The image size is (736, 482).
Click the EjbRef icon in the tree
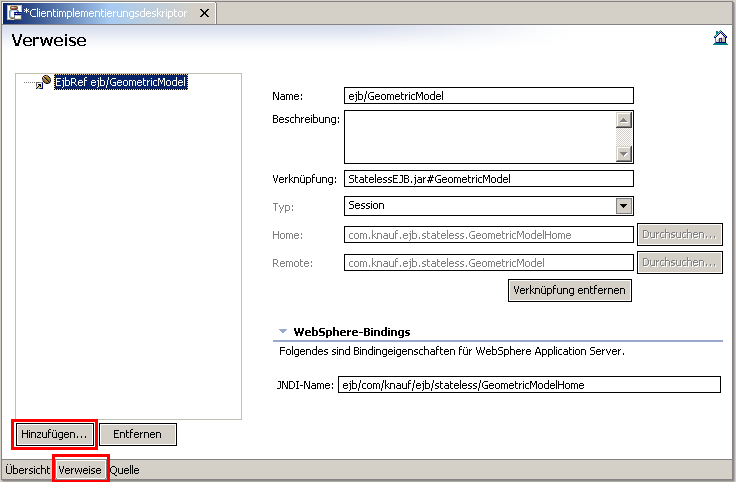(44, 83)
